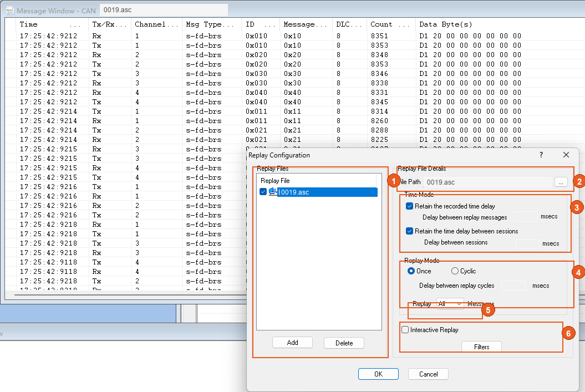Expand the ID column header options
Image resolution: width=585 pixels, height=392 pixels.
(269, 26)
